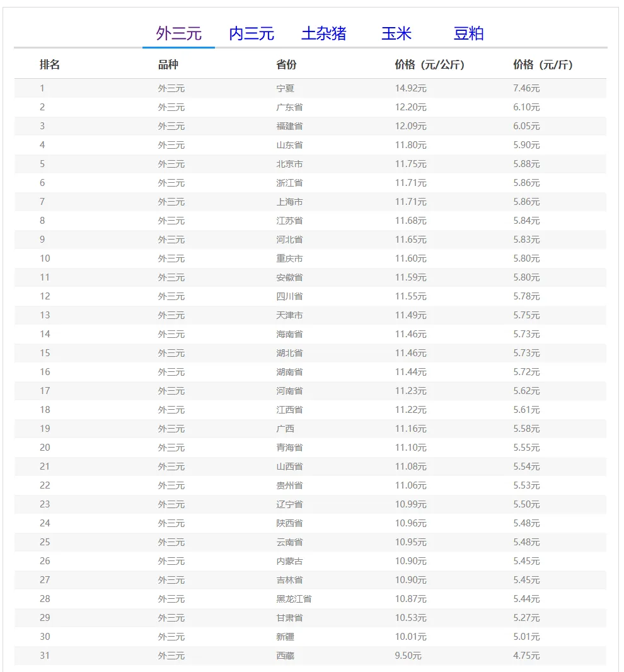Image resolution: width=624 pixels, height=672 pixels.
Task: Select the 辽宁省 province cell
Action: coord(289,504)
